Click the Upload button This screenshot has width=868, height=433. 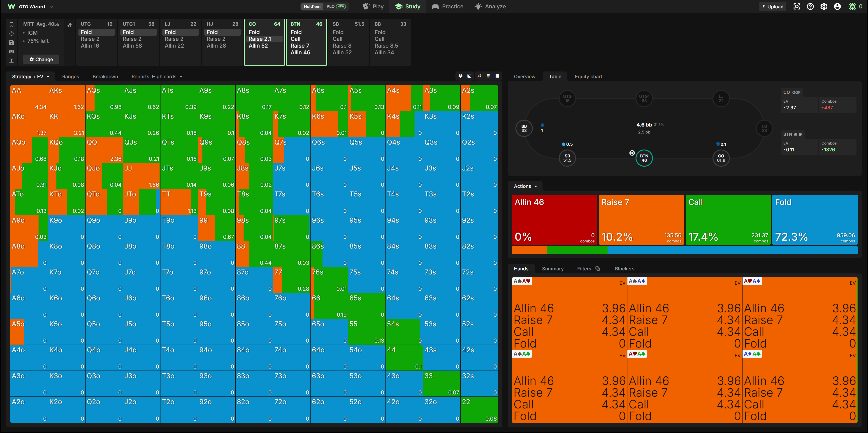[x=772, y=6]
